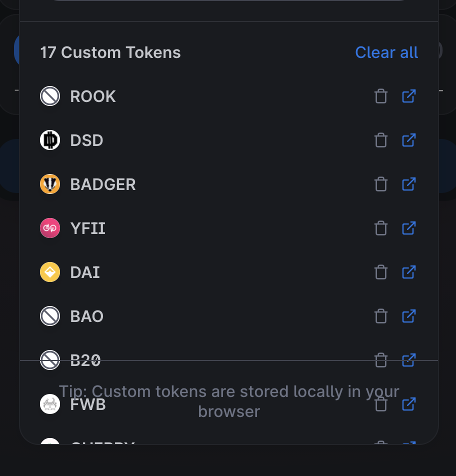Delete the BADGER token

380,184
